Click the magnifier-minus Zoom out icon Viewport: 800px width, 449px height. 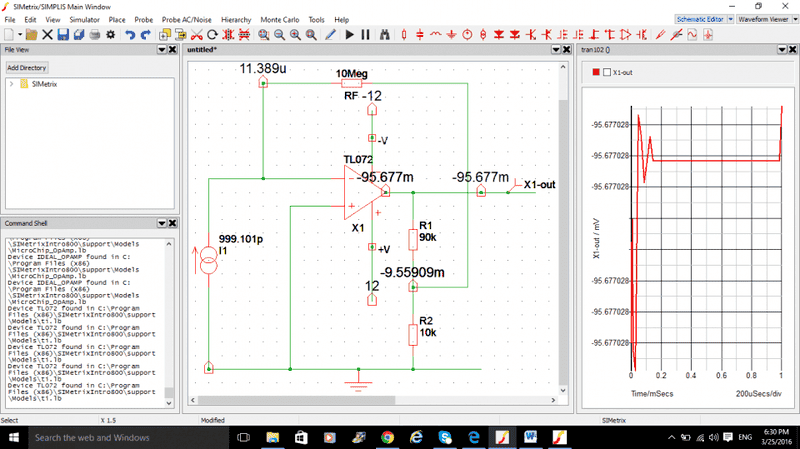coord(280,35)
